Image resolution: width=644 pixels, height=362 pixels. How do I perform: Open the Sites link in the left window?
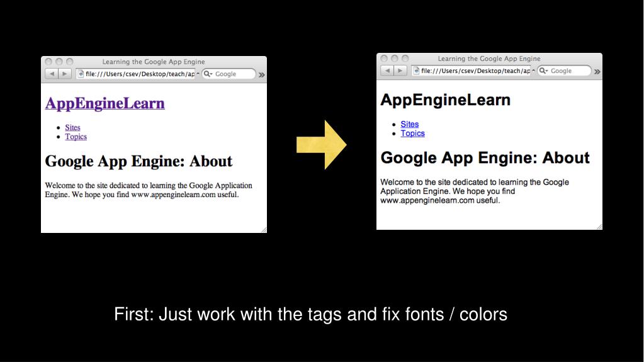pos(72,127)
